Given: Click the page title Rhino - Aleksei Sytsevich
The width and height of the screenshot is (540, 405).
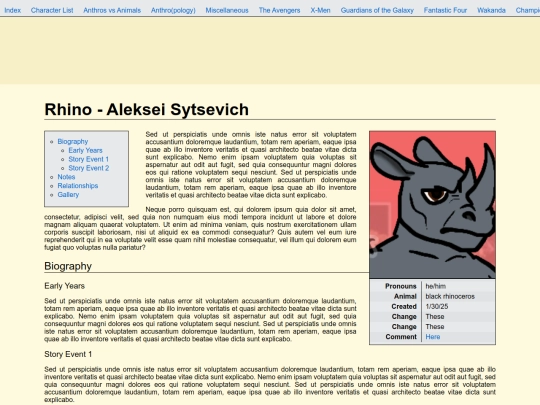Looking at the screenshot, I should pyautogui.click(x=147, y=110).
